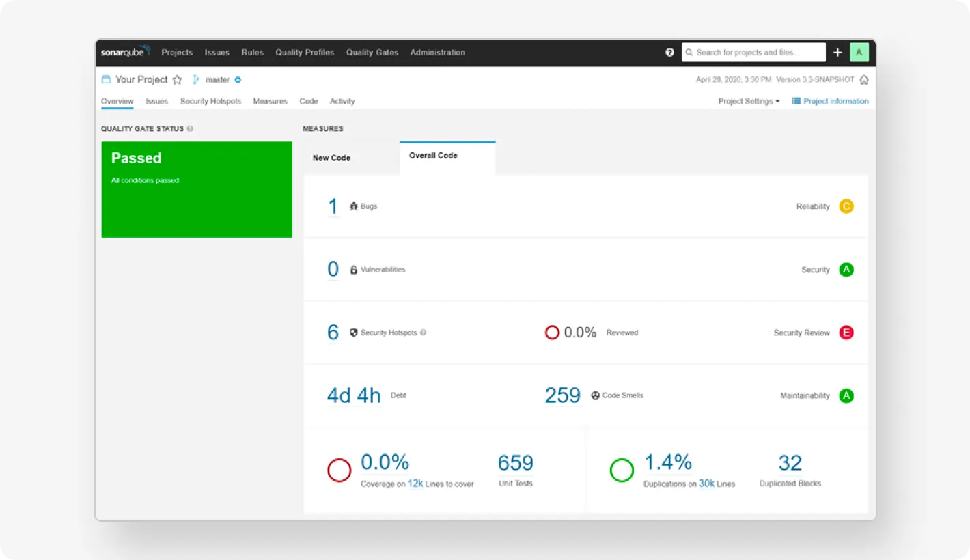Click the Quality Gate Status help icon
Image resolution: width=970 pixels, height=560 pixels.
pyautogui.click(x=190, y=128)
